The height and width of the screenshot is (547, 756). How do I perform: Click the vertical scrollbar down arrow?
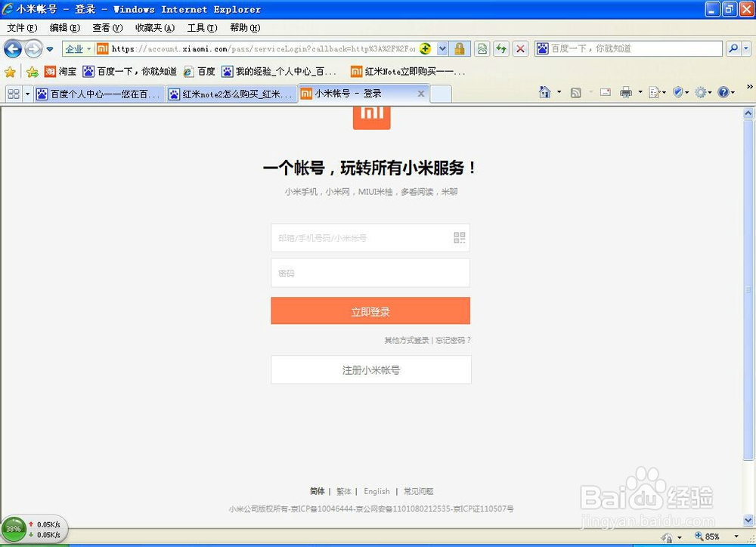coord(748,520)
